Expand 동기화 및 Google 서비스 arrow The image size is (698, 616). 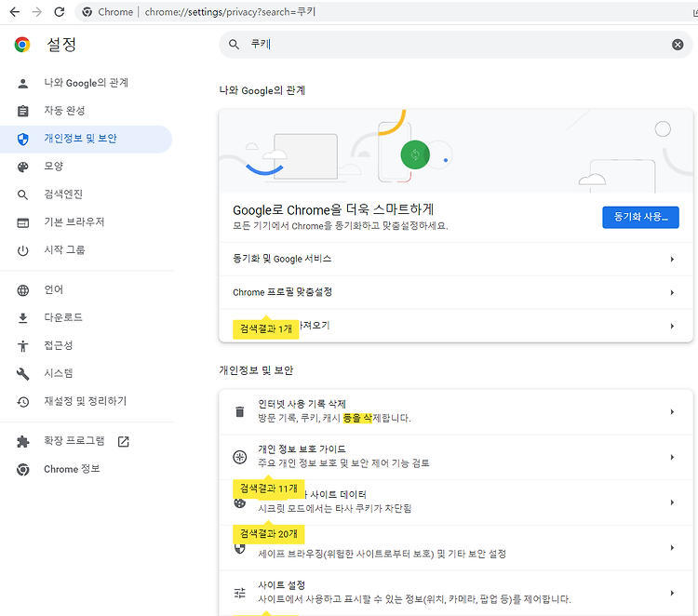(672, 259)
